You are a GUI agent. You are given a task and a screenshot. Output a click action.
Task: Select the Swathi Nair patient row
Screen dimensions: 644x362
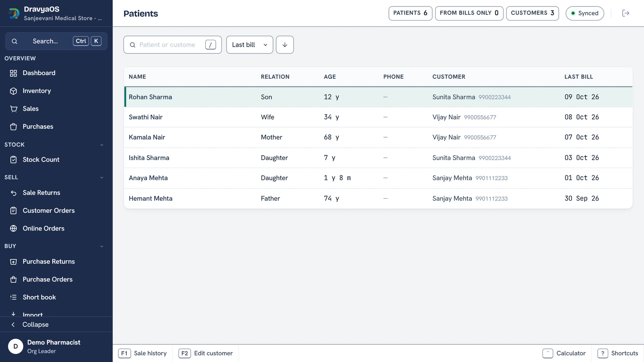[x=378, y=117]
